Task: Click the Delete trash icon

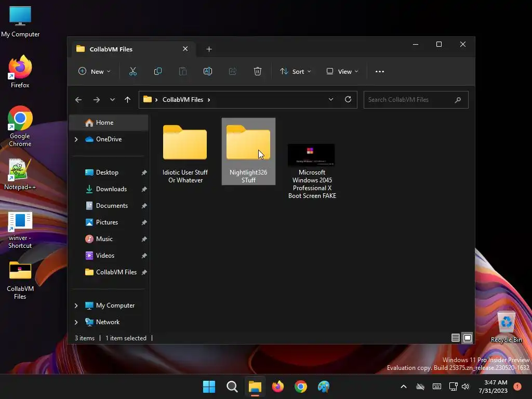Action: pos(258,72)
